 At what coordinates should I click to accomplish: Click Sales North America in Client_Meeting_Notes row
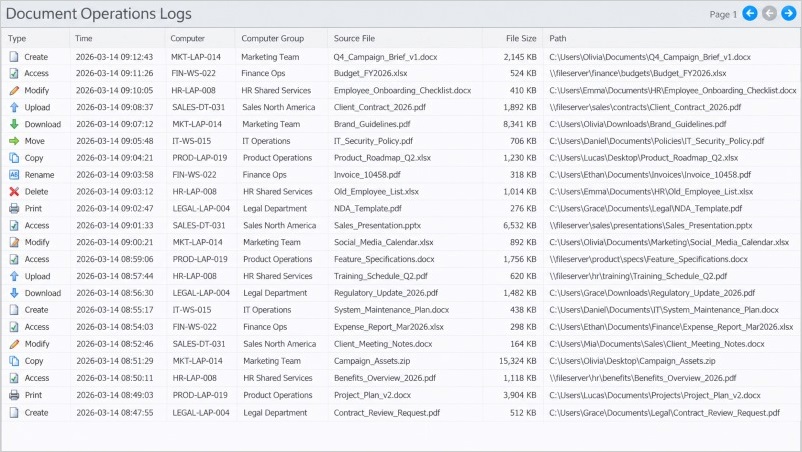pyautogui.click(x=280, y=344)
